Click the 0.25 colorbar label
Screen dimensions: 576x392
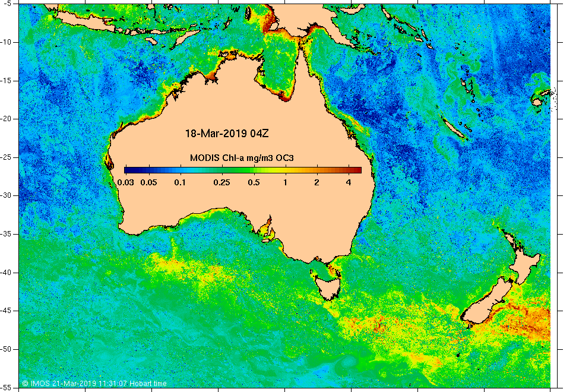pos(222,182)
